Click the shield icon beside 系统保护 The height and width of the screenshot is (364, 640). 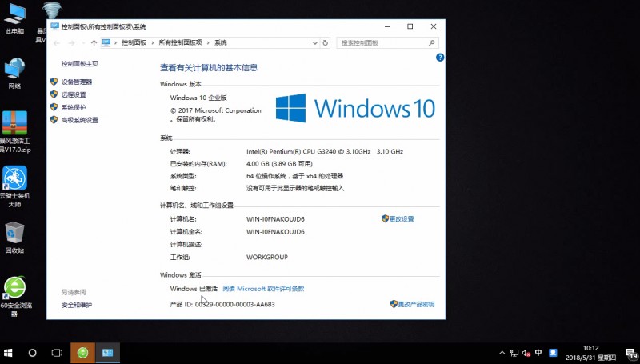point(54,107)
